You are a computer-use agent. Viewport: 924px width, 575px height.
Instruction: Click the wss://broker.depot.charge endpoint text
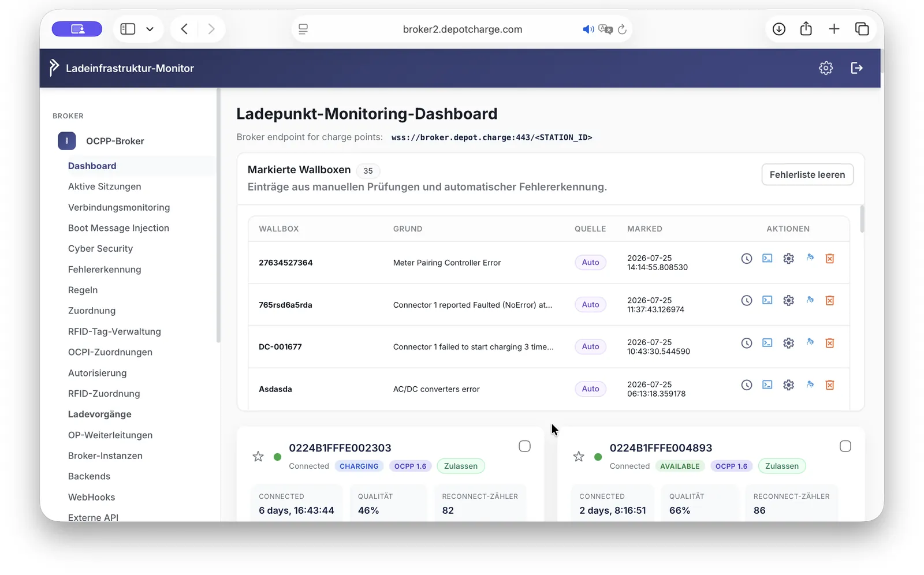tap(491, 137)
